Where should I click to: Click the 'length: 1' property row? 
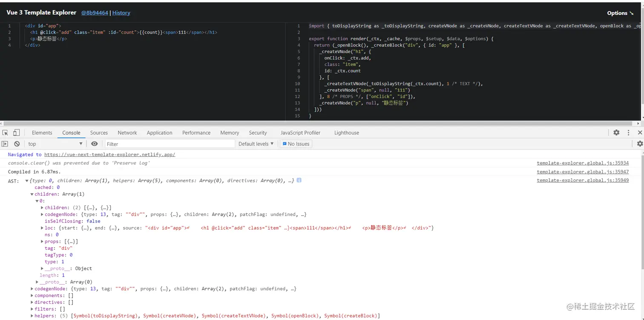click(52, 275)
